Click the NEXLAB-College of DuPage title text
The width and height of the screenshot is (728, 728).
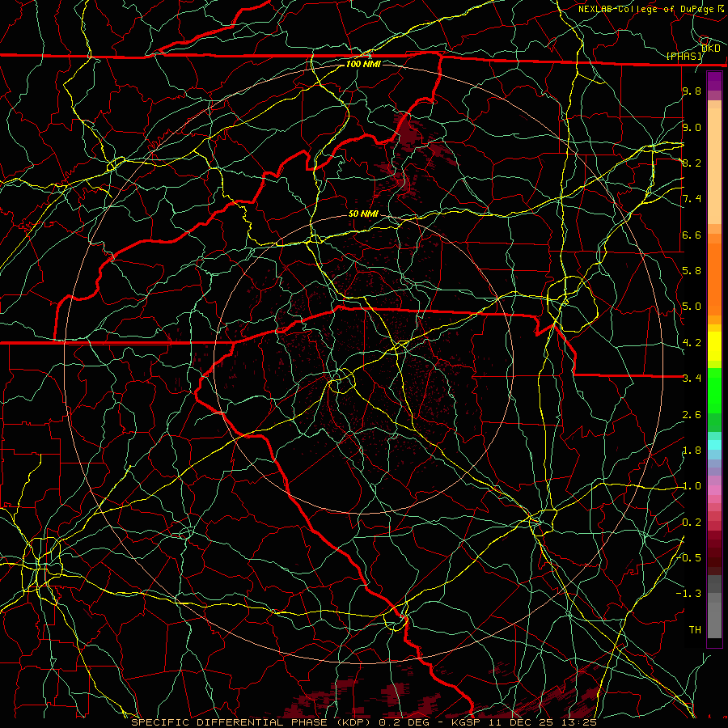tap(648, 9)
